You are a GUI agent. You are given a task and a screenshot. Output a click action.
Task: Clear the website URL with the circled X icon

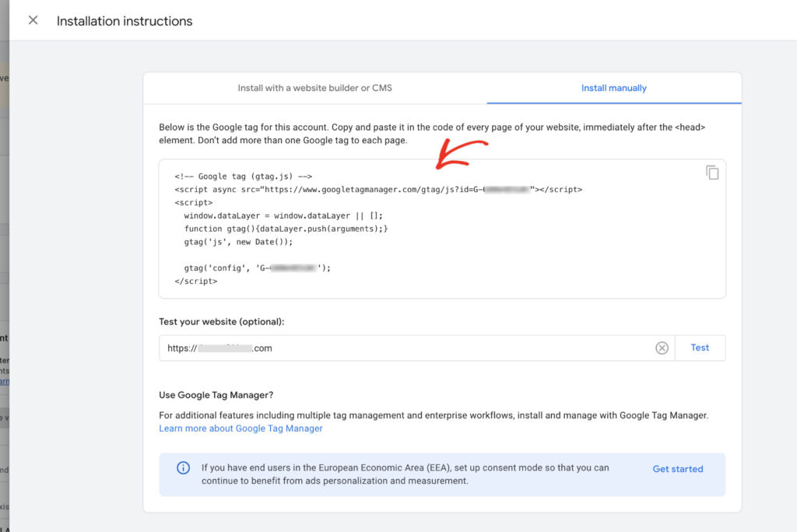tap(662, 348)
